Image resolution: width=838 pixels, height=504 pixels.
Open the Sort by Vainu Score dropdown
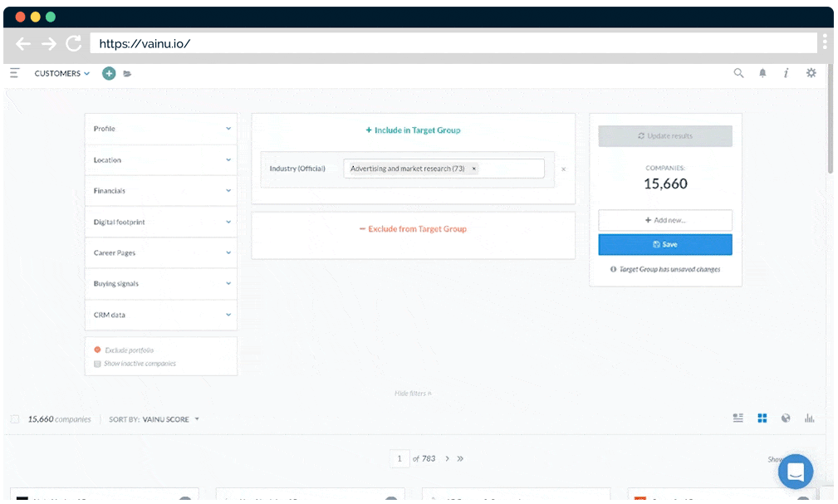[x=154, y=419]
